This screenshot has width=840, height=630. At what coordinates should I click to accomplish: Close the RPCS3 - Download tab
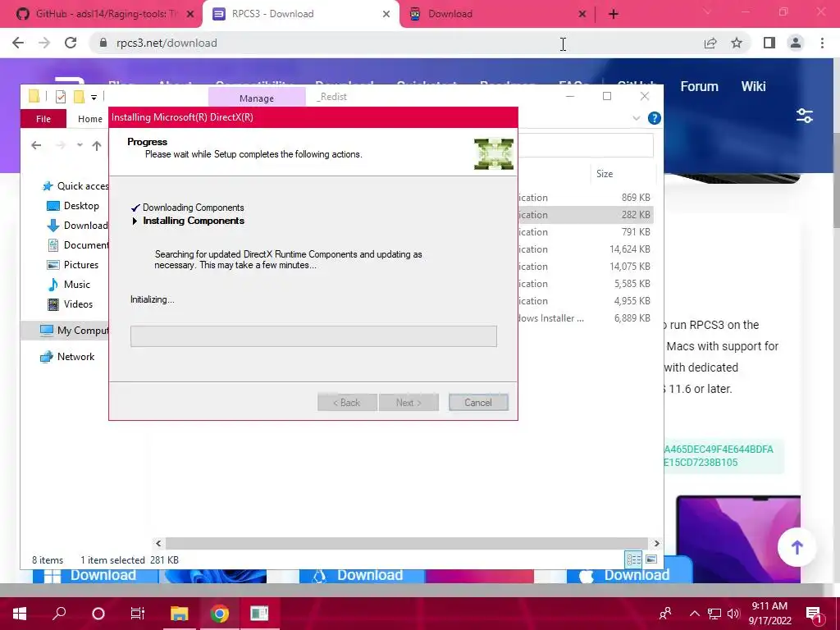coord(386,14)
